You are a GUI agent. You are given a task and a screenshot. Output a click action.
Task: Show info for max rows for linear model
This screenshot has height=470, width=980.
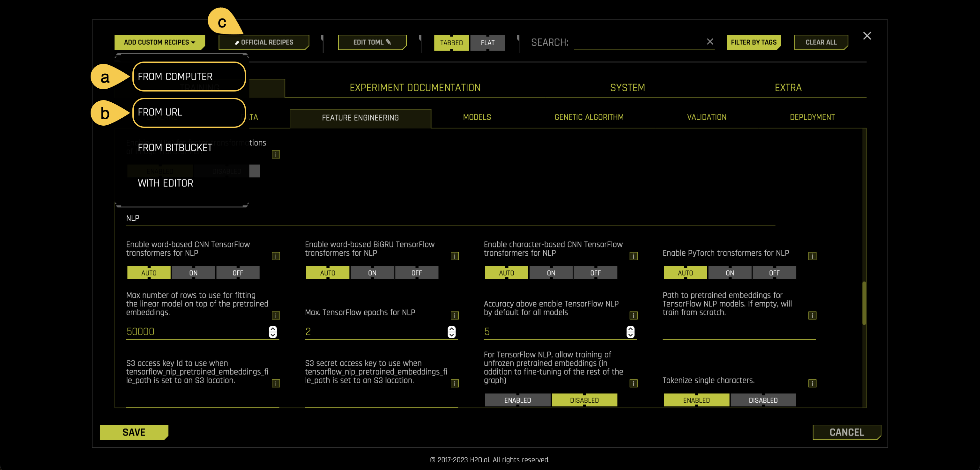(x=276, y=315)
